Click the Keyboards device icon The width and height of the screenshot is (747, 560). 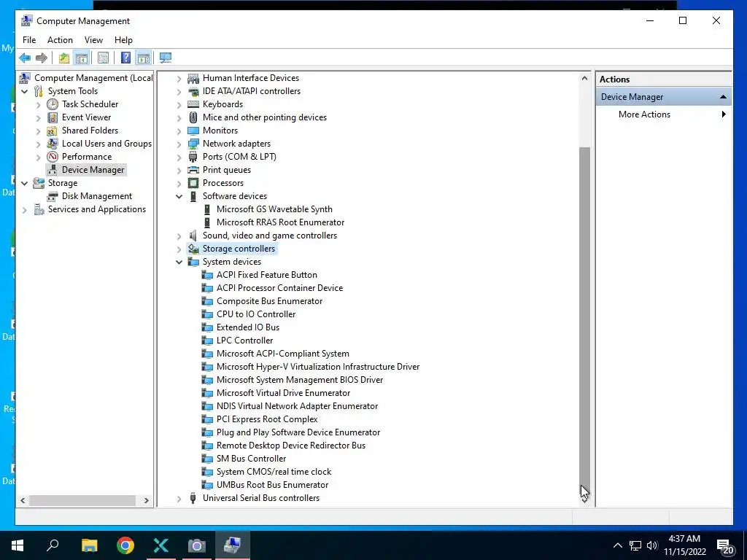click(x=193, y=104)
